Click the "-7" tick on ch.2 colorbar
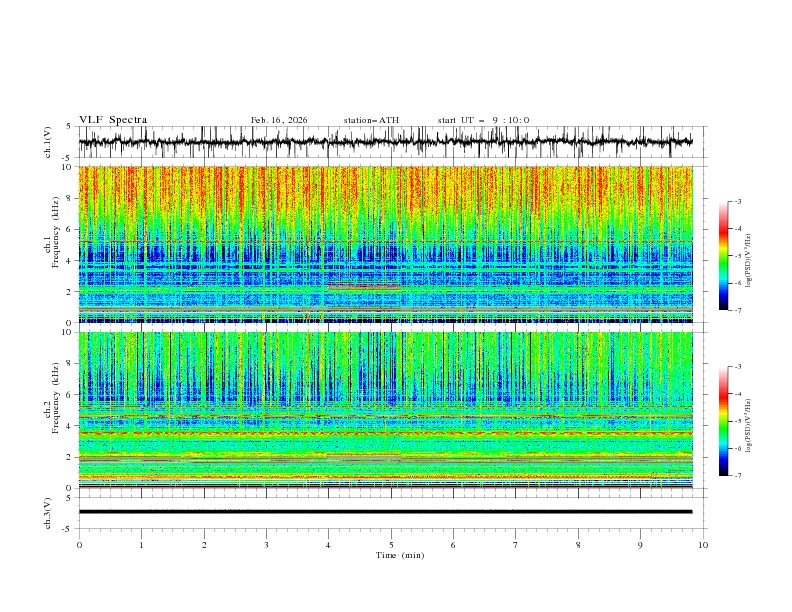 click(737, 476)
